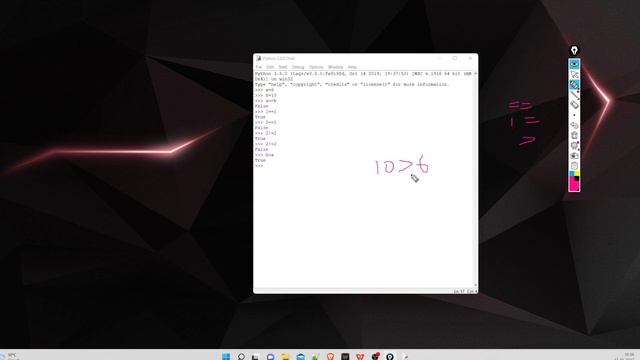The image size is (640, 360).
Task: Open Task View from taskbar
Action: [256, 357]
